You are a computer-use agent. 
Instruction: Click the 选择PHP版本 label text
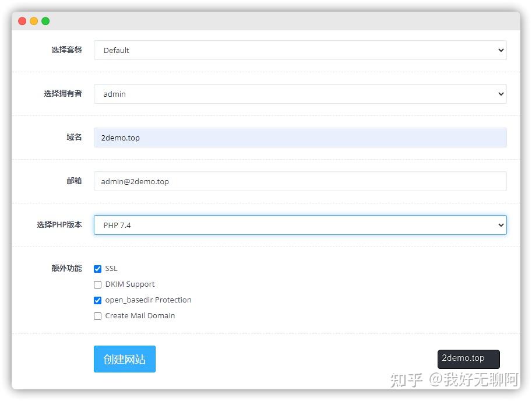tap(59, 224)
